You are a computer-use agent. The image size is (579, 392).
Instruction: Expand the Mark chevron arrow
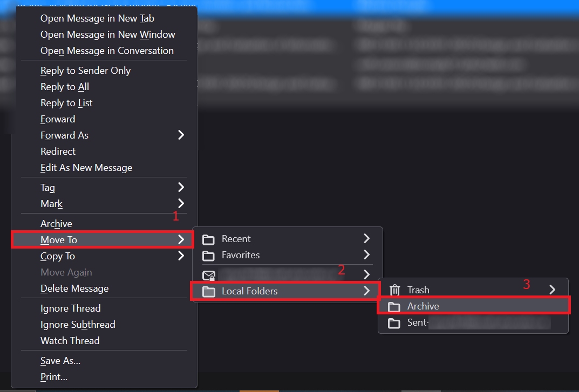(x=181, y=203)
